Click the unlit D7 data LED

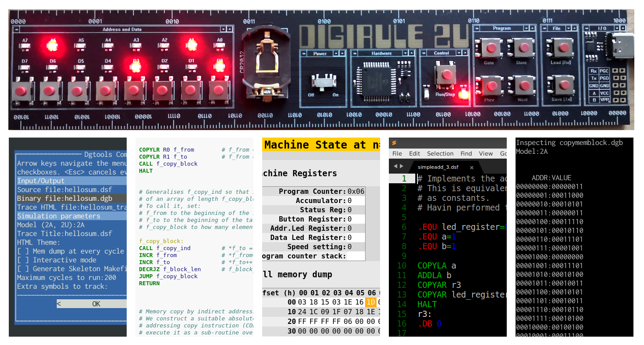pos(25,67)
